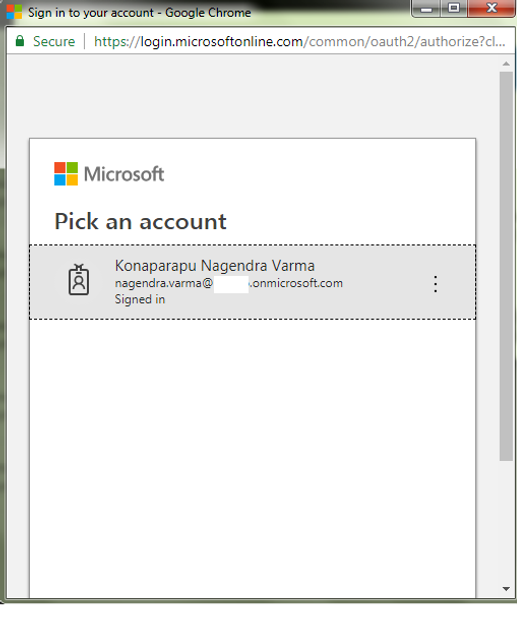Click the Microsoft logo
Image resolution: width=517 pixels, height=617 pixels.
pos(109,174)
